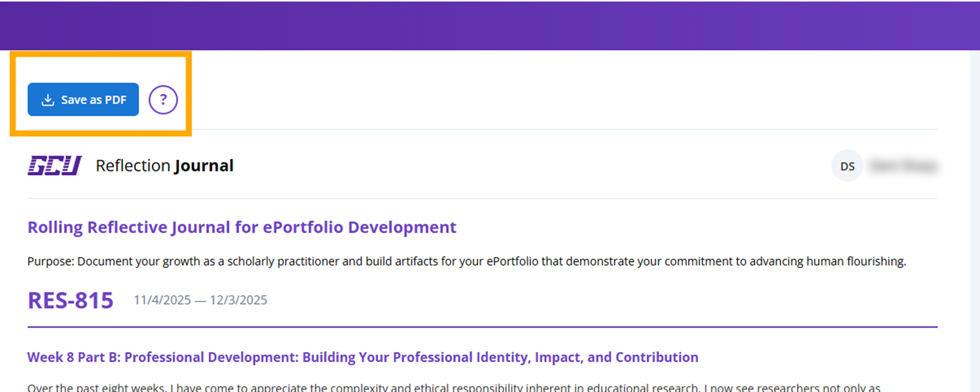Click the Save as PDF button
Image resolution: width=980 pixels, height=392 pixels.
(83, 100)
